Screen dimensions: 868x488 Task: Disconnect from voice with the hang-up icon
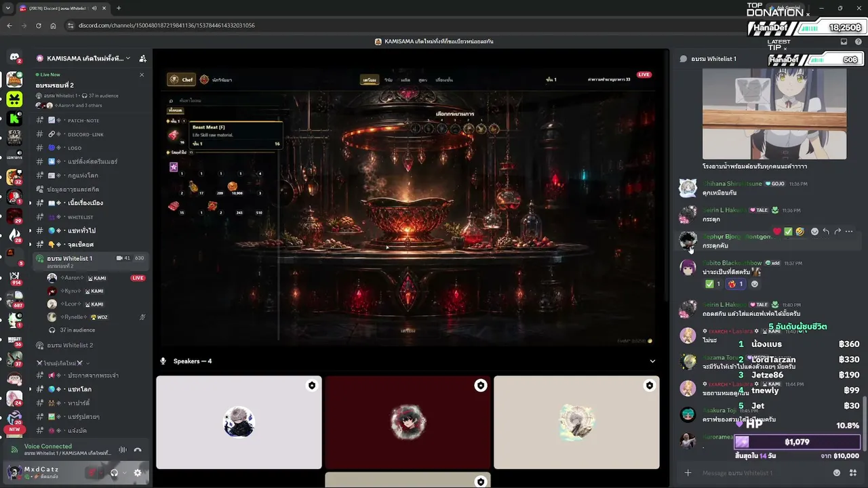click(x=138, y=449)
